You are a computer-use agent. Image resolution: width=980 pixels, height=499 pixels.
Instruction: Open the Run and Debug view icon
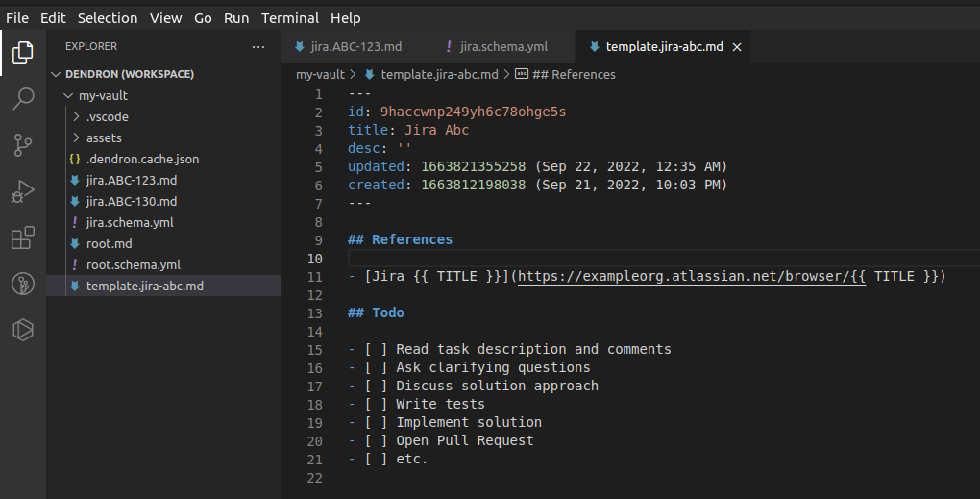(x=22, y=191)
